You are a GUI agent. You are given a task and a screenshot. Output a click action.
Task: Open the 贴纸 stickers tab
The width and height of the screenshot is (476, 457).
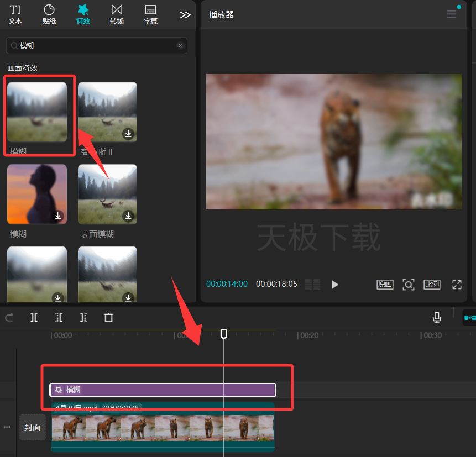pyautogui.click(x=49, y=14)
